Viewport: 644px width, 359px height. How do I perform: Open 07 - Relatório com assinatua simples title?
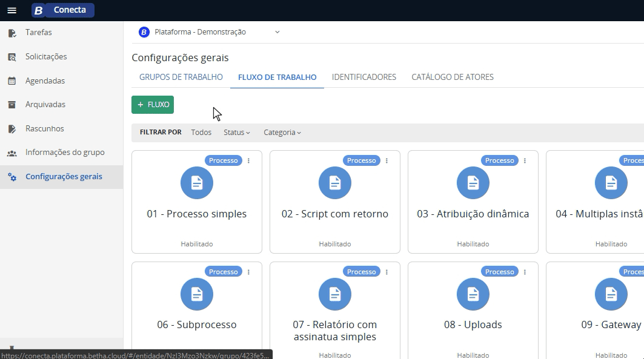335,331
